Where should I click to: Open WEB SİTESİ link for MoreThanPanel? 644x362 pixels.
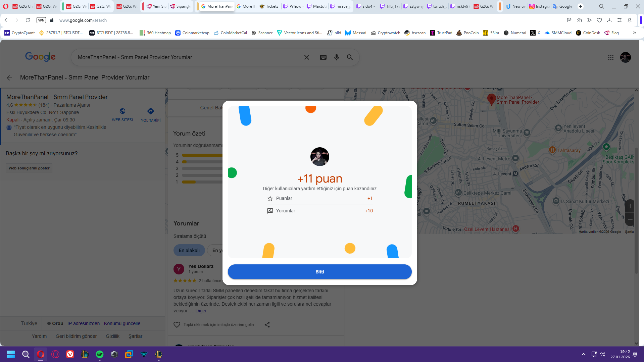click(x=122, y=115)
